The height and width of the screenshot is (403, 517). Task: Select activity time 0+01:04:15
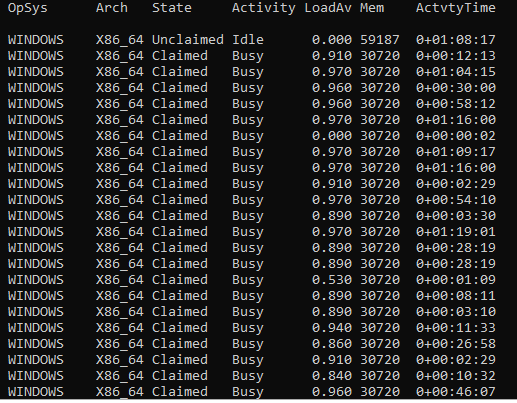456,72
